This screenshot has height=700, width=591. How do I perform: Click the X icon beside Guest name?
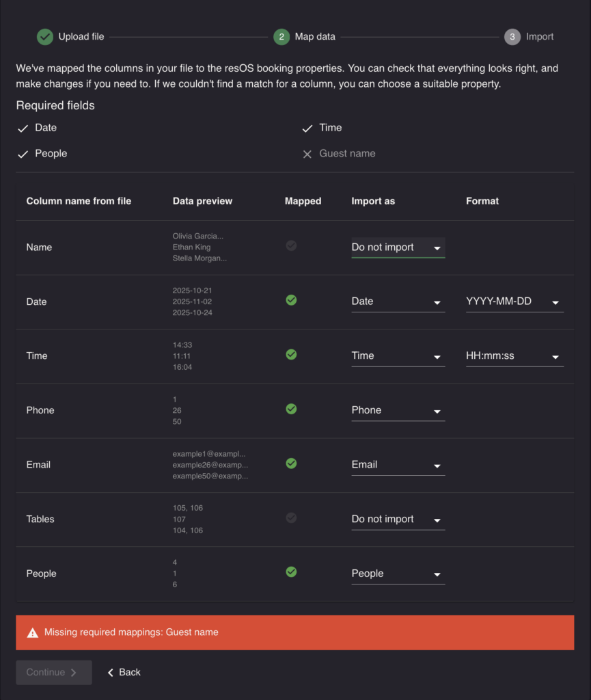click(307, 154)
